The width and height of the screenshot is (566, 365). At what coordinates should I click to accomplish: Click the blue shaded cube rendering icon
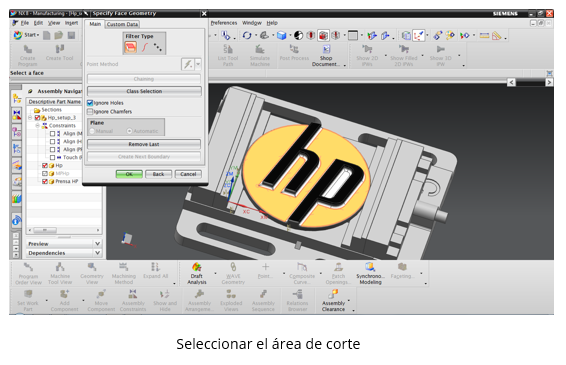coord(282,35)
